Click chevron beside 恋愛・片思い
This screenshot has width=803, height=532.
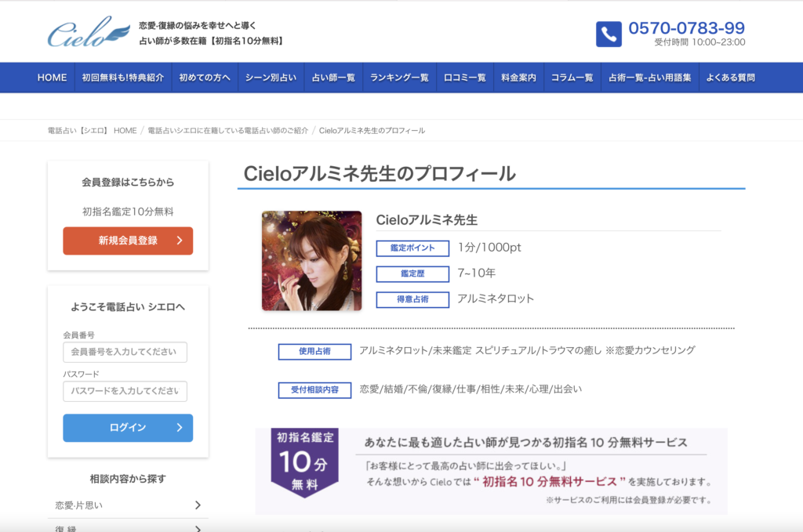198,505
